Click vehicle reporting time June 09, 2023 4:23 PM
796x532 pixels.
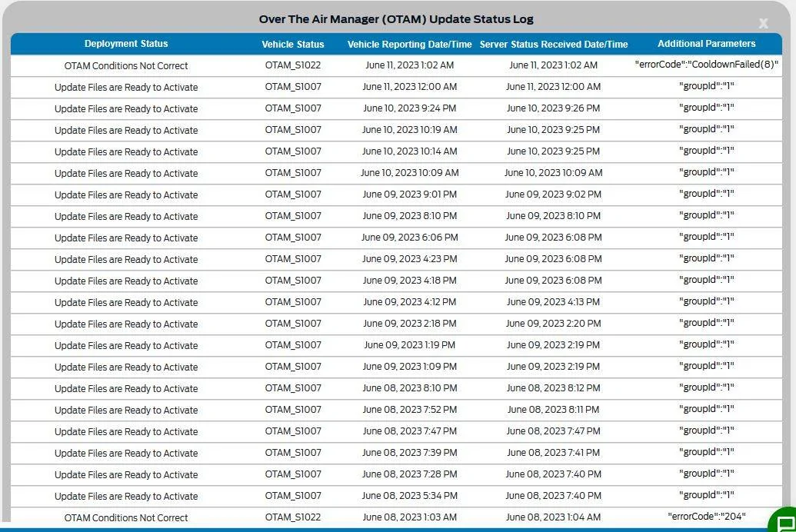pos(410,259)
